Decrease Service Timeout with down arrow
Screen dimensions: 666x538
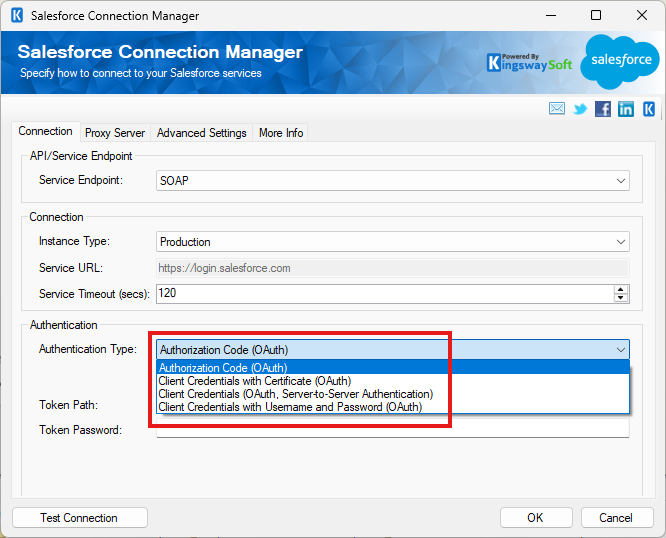[x=621, y=298]
